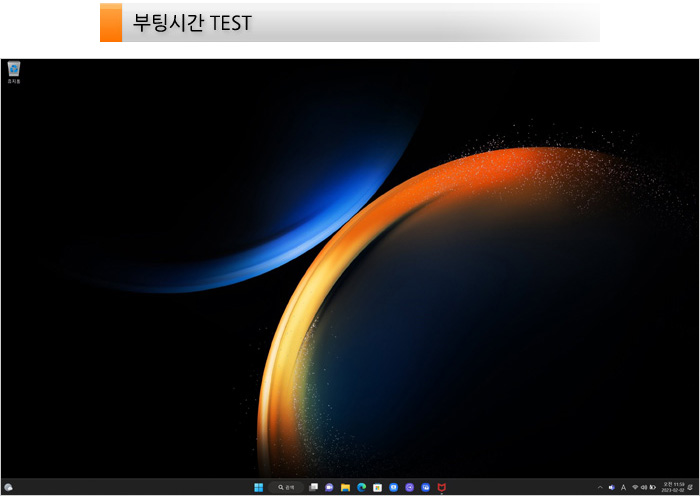Open Microsoft Store from taskbar

tap(377, 487)
